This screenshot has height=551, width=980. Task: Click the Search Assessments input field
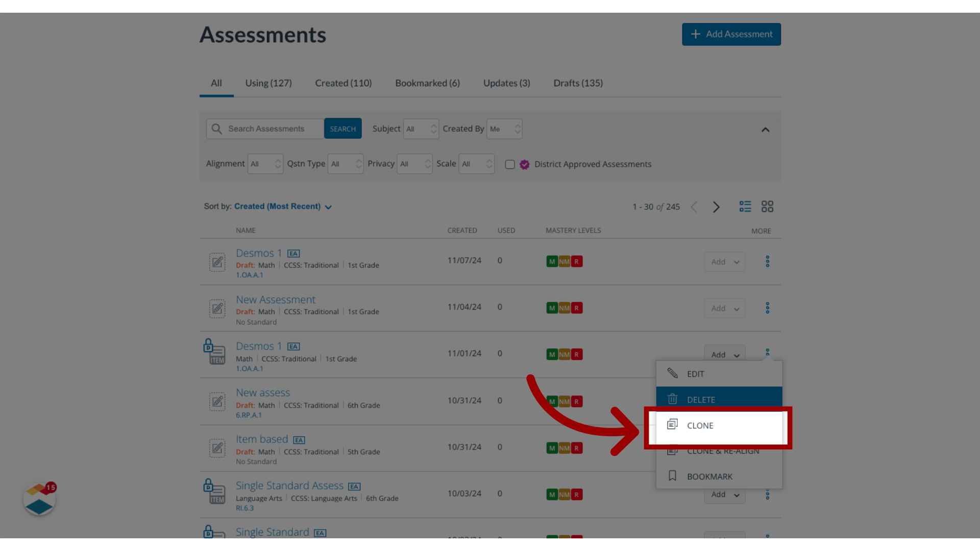[265, 129]
